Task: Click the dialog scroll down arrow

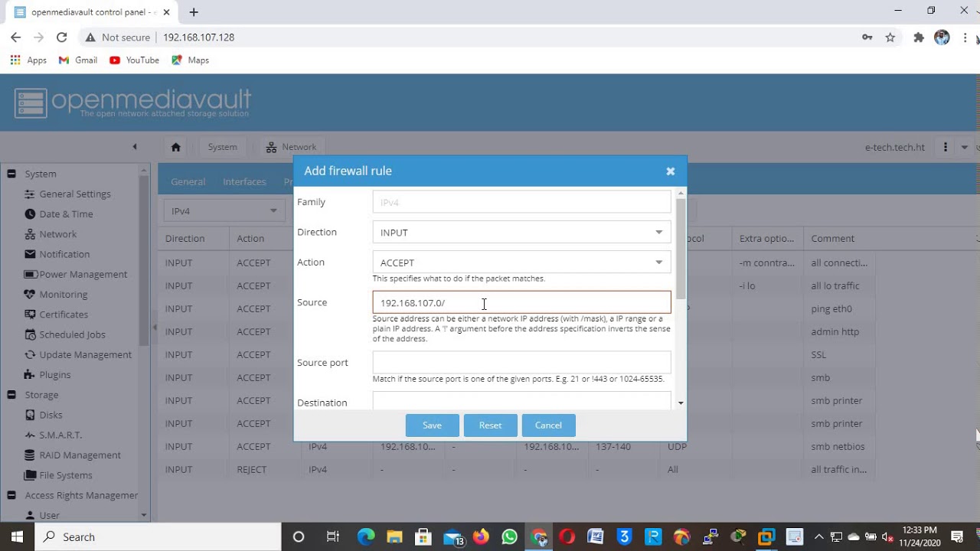Action: pyautogui.click(x=681, y=403)
